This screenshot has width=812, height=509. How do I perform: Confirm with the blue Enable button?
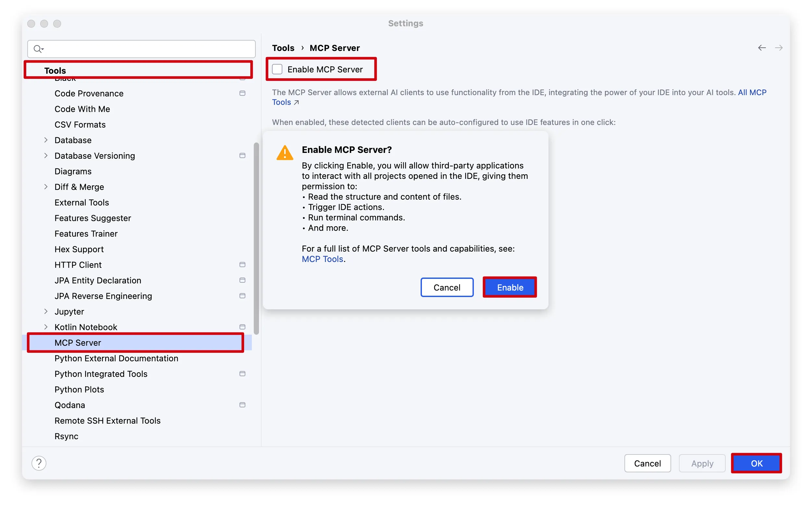point(510,287)
